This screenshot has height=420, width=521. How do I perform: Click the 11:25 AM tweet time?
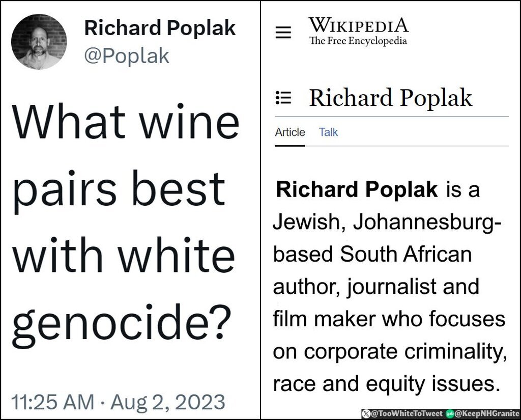tap(52, 402)
